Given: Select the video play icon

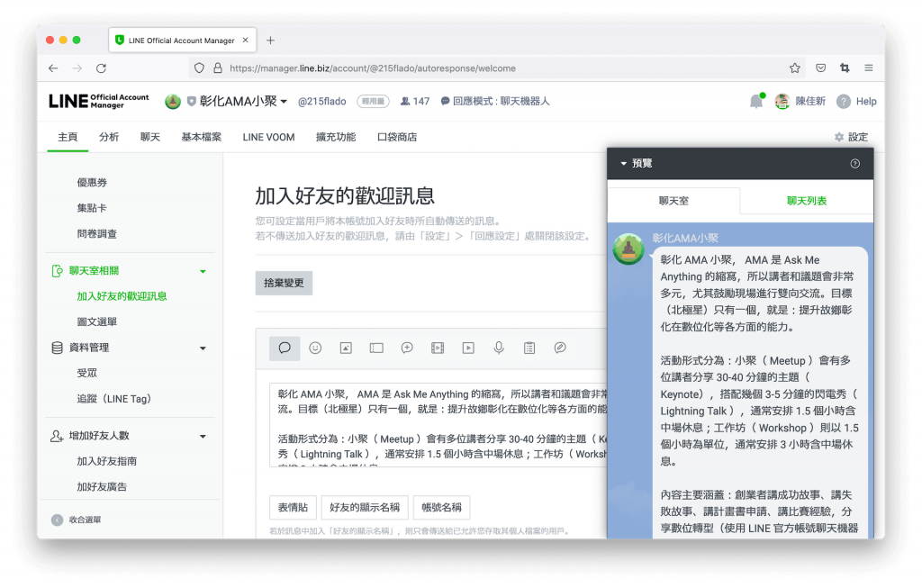Looking at the screenshot, I should click(x=468, y=348).
